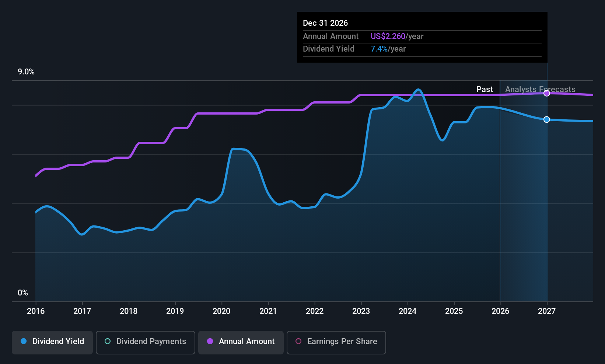Show the Earnings Per Share series
This screenshot has width=605, height=364.
point(336,342)
